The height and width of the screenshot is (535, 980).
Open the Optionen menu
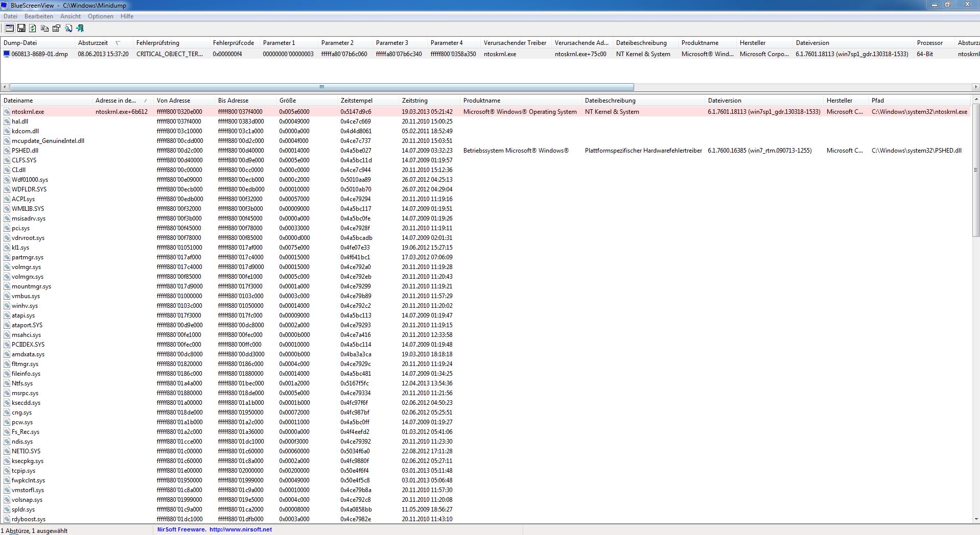[101, 16]
